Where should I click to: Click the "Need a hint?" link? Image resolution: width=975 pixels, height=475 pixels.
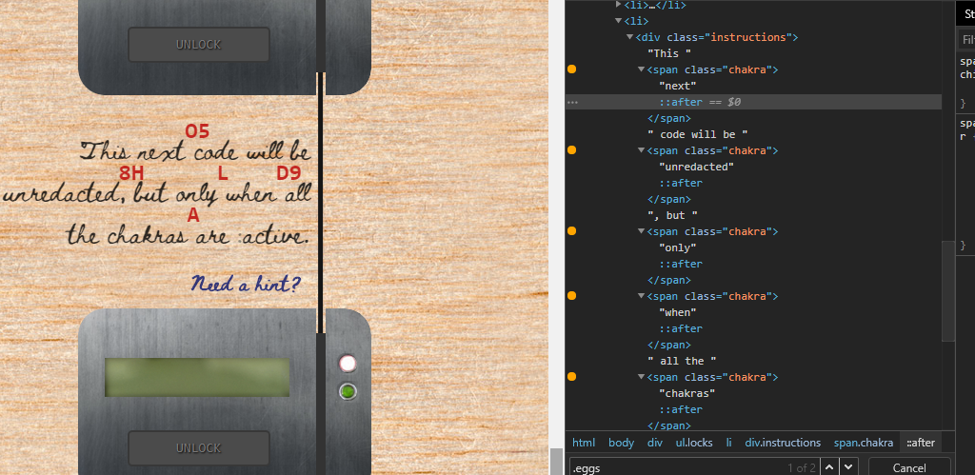pos(245,284)
